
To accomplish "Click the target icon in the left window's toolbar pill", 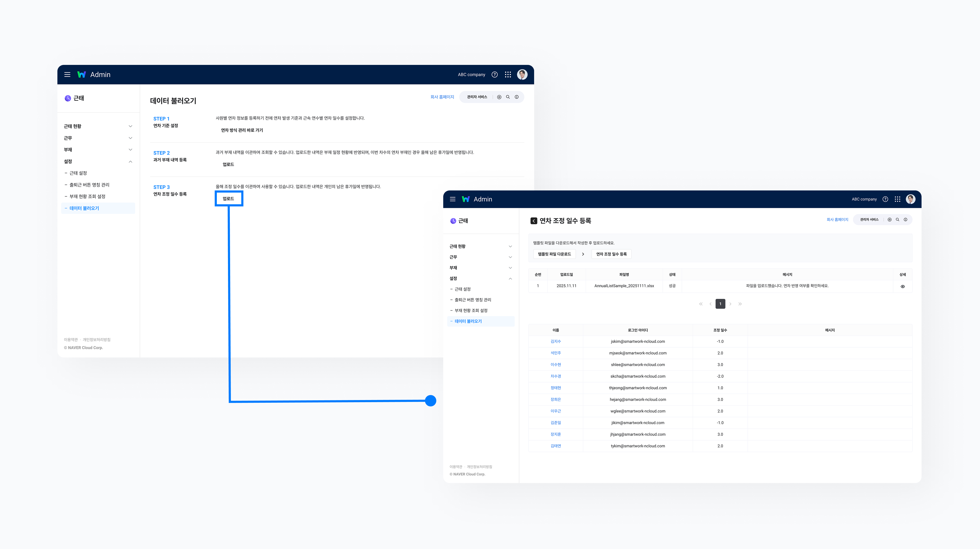I will pyautogui.click(x=499, y=97).
